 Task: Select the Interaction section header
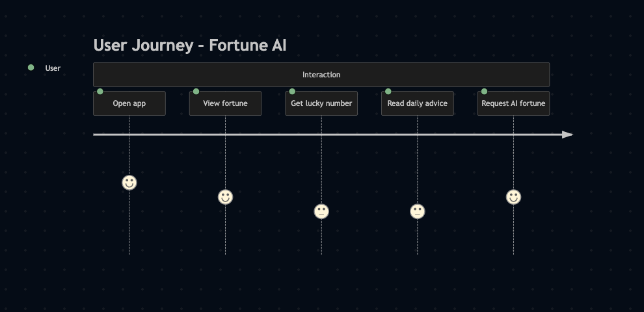point(321,75)
